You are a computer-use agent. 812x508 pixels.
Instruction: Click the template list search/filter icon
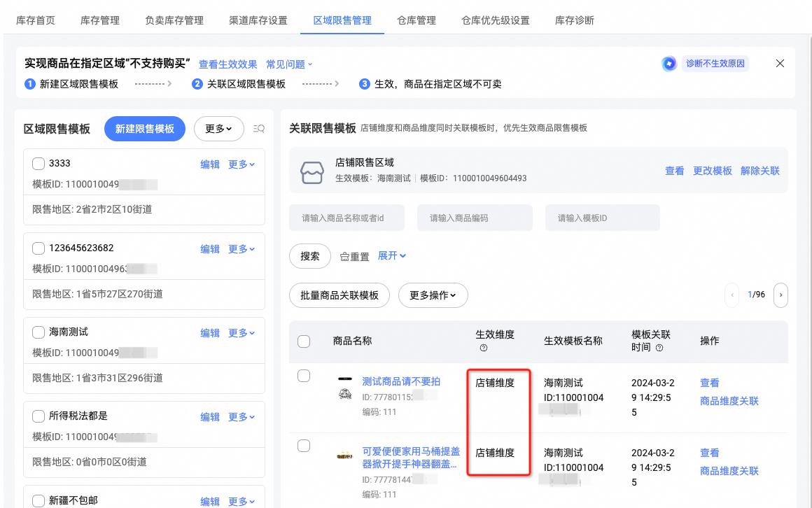[259, 129]
